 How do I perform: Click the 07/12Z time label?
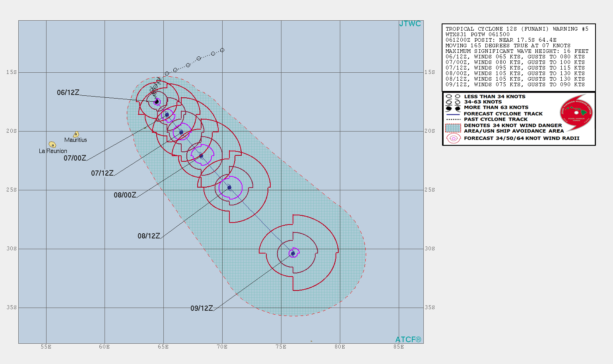coord(102,173)
